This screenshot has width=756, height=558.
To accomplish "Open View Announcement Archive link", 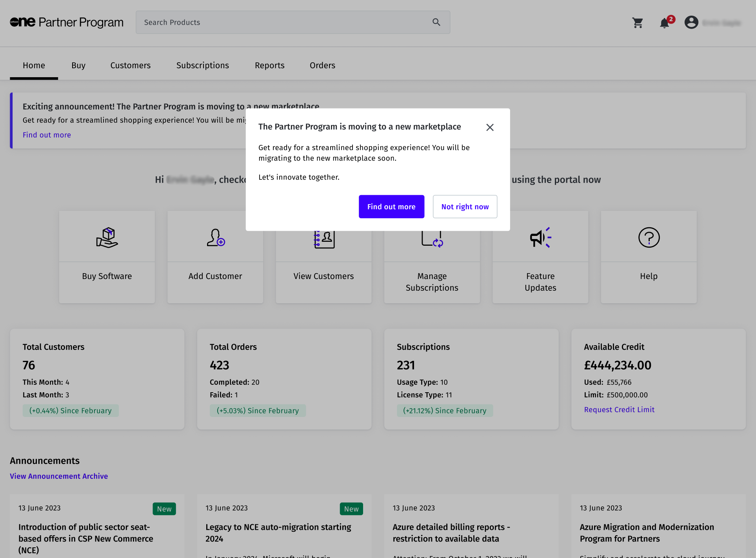I will click(59, 476).
